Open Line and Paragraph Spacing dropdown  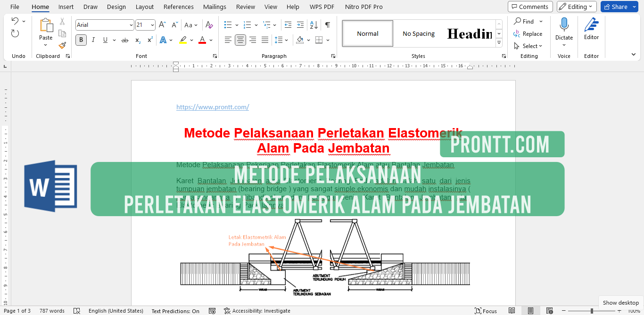281,40
